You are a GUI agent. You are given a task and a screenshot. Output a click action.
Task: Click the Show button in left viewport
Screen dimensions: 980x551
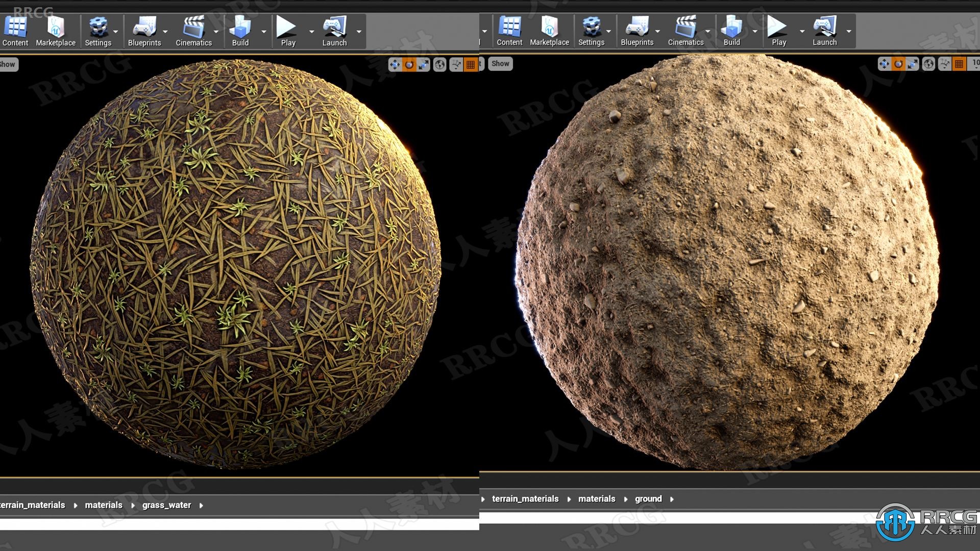pyautogui.click(x=8, y=63)
